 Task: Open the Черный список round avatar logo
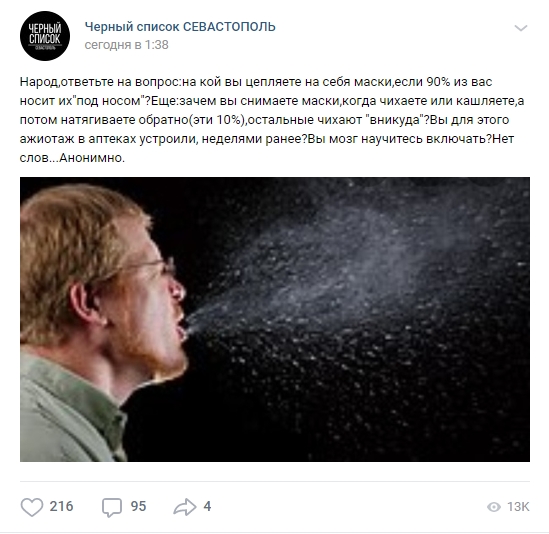coord(45,36)
